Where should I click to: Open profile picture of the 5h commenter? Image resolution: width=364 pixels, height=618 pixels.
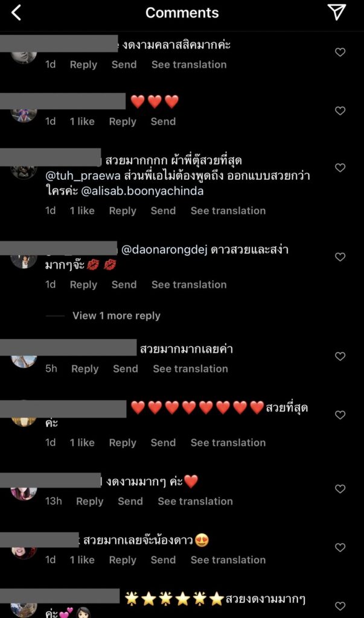(x=24, y=361)
